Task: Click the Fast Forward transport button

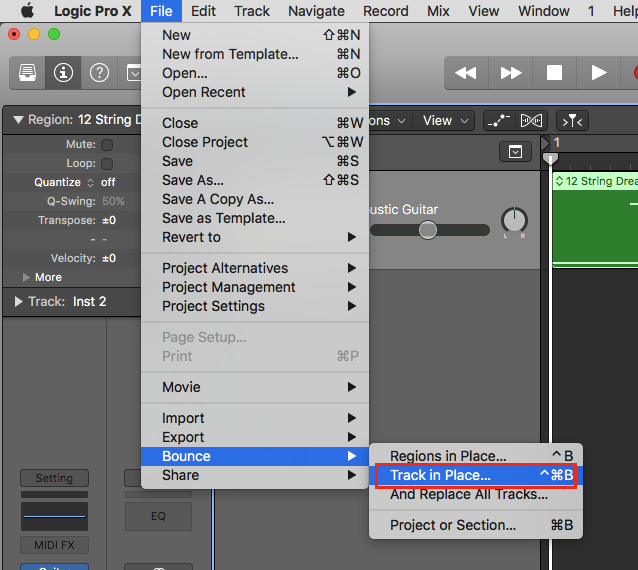Action: click(510, 73)
